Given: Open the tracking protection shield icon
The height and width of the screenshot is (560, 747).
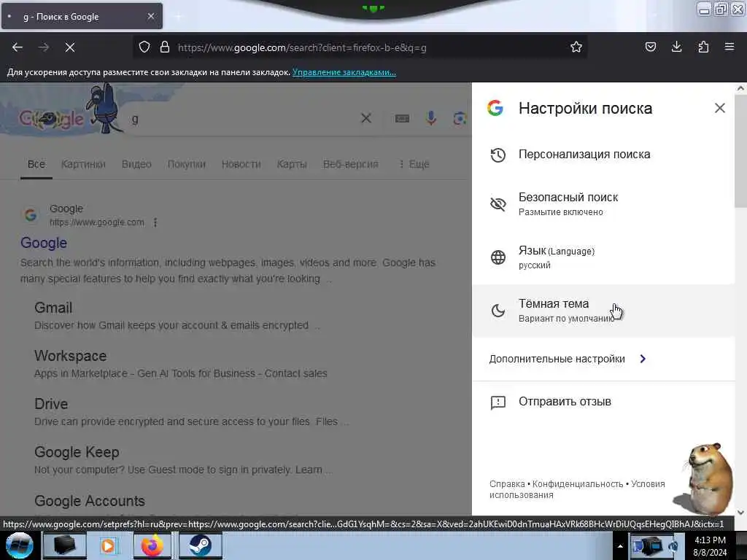Looking at the screenshot, I should (x=144, y=47).
